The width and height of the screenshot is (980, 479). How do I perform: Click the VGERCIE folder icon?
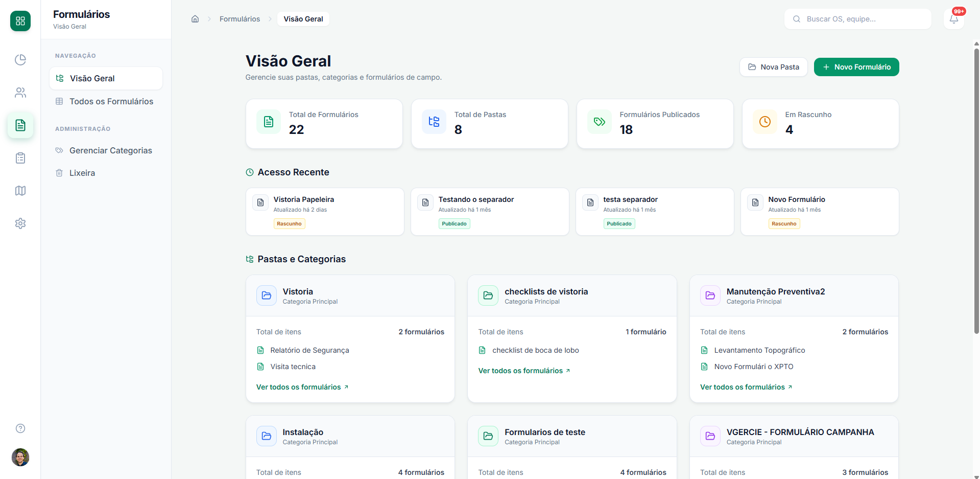[x=710, y=436]
